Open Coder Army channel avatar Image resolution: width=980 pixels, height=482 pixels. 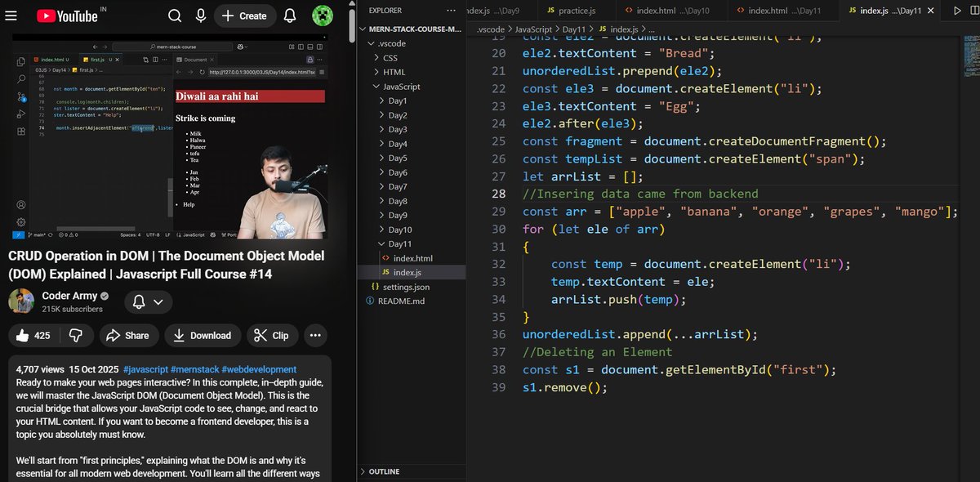point(21,301)
